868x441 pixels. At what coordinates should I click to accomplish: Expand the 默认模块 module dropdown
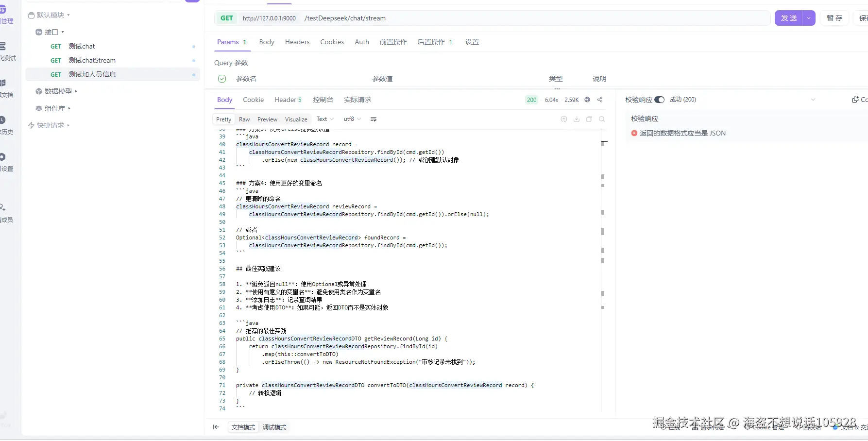click(x=68, y=15)
